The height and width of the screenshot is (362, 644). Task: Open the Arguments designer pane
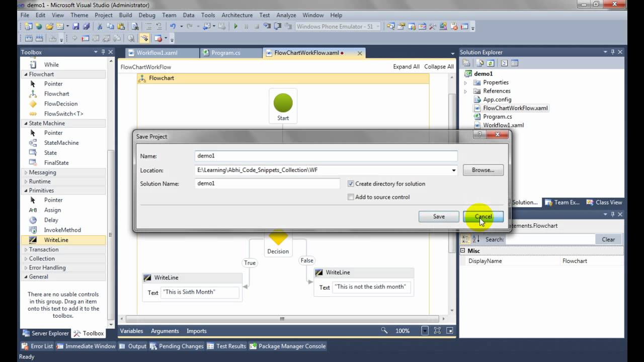point(165,331)
